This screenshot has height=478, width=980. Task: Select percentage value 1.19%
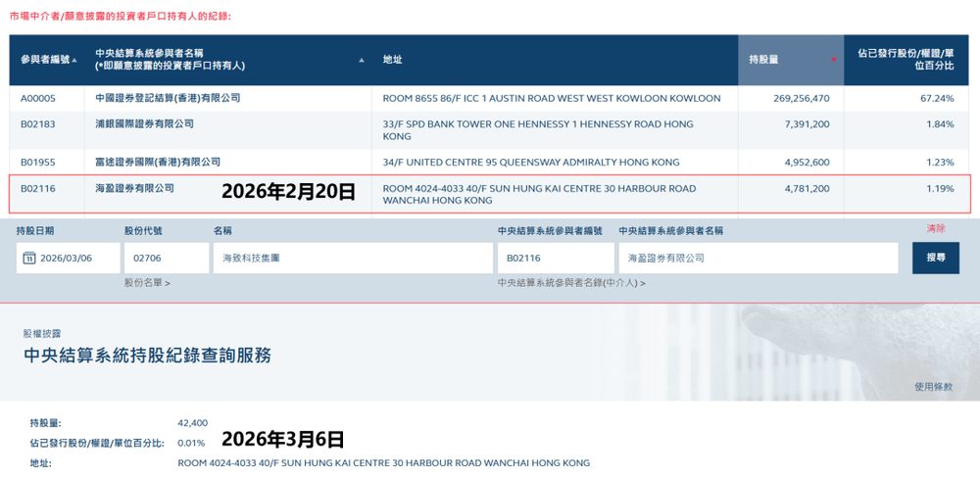click(940, 188)
